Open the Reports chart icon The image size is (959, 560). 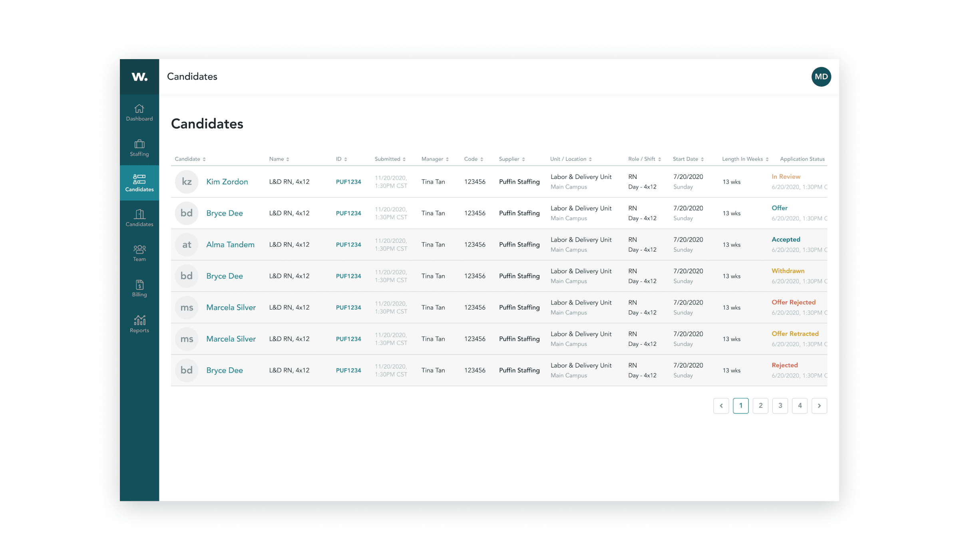pos(139,320)
